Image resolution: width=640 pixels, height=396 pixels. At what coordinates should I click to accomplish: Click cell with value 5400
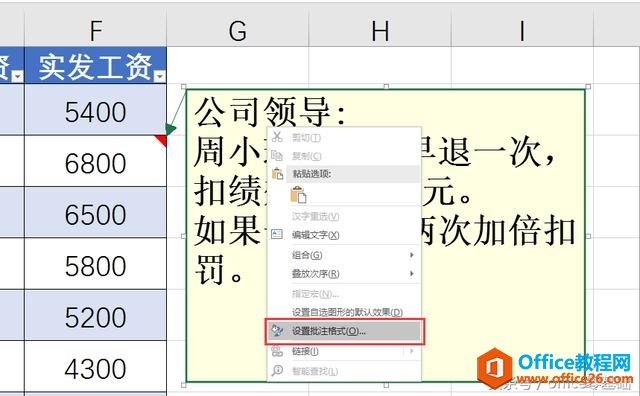(96, 109)
